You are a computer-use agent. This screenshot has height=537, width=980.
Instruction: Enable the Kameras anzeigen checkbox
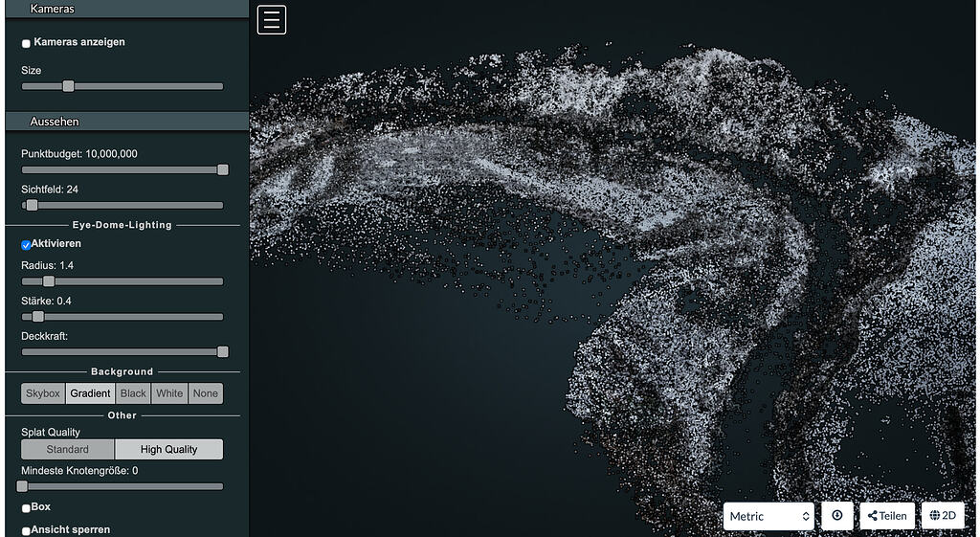(x=26, y=43)
